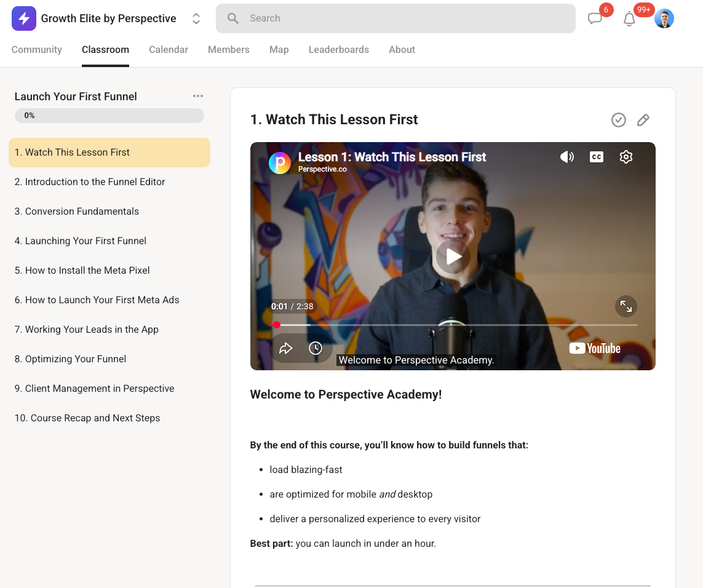Open the Leaderboards tab

click(x=338, y=49)
